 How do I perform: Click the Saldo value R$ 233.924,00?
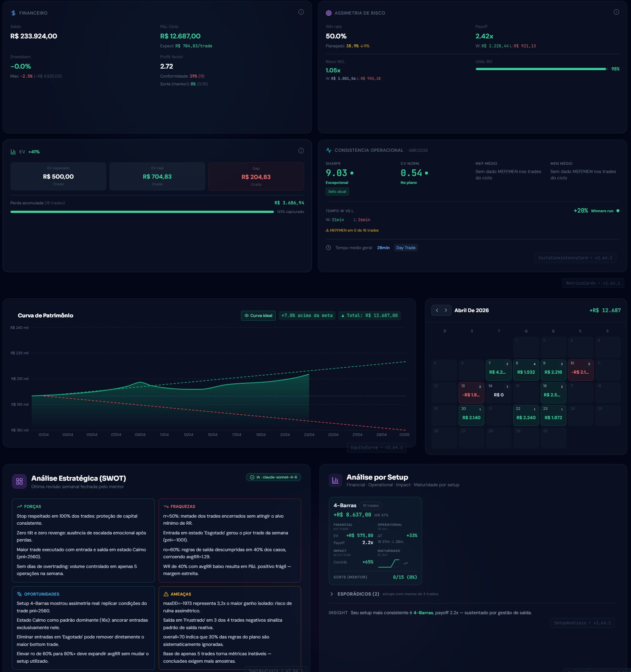point(34,36)
